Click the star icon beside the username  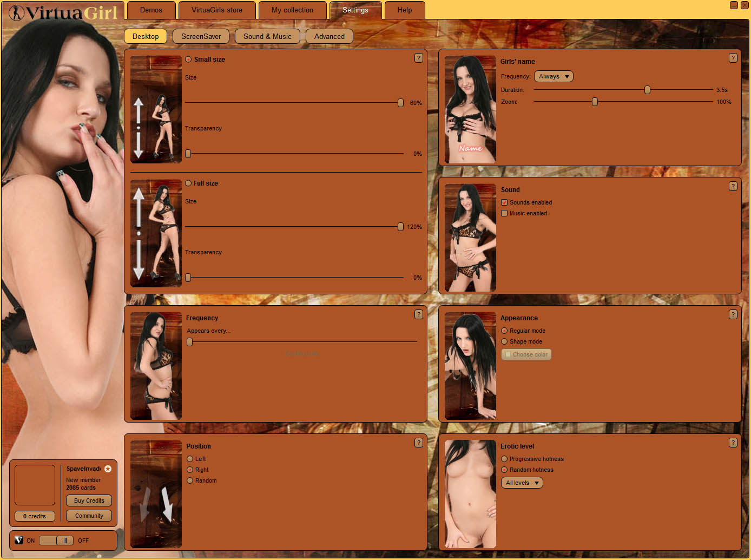pyautogui.click(x=108, y=469)
